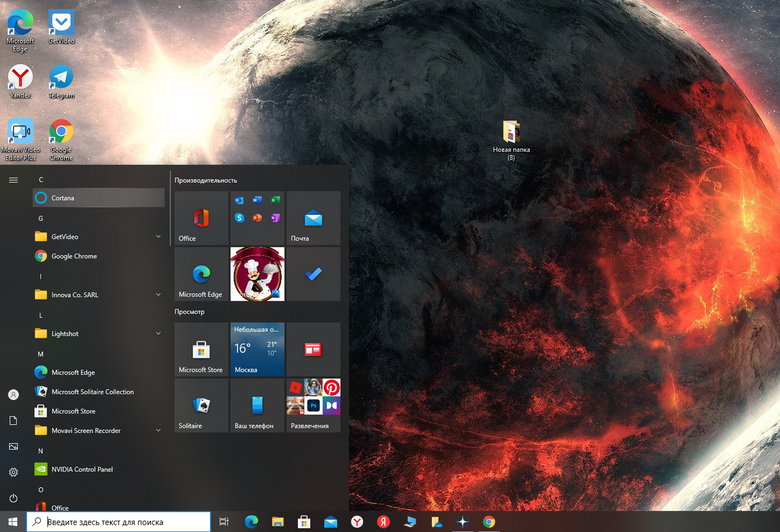This screenshot has width=780, height=532.
Task: Open the Москва weather tile
Action: (257, 349)
